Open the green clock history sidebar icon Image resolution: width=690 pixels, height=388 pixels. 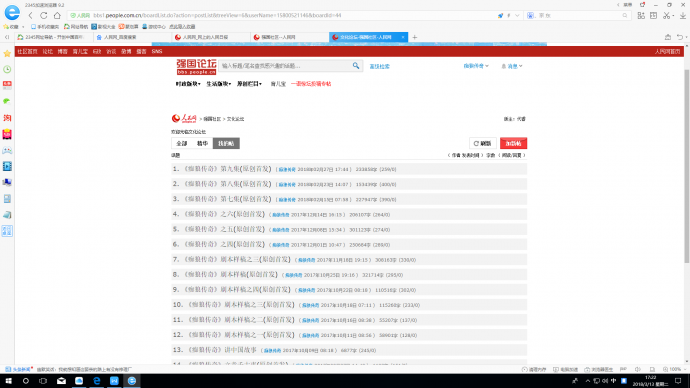click(7, 70)
